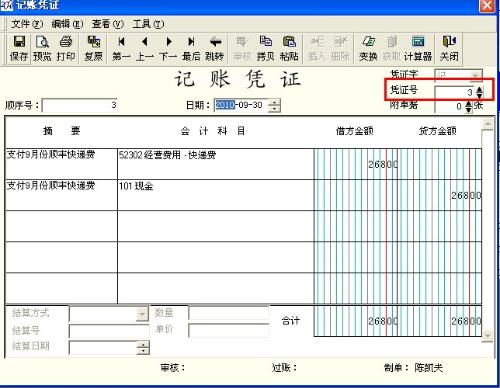This screenshot has width=500, height=388.
Task: Open the 计算器 calculator tool
Action: (x=418, y=49)
